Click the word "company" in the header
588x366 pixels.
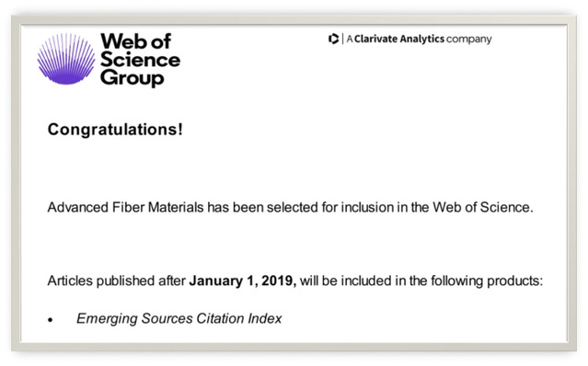469,40
